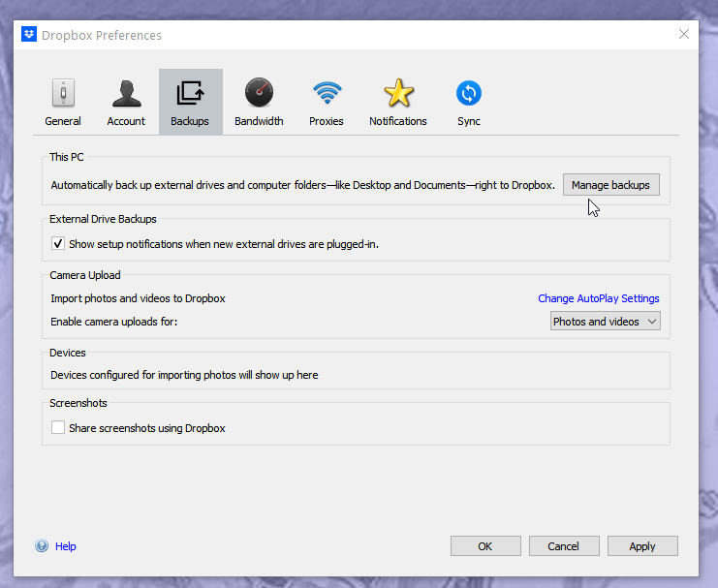The width and height of the screenshot is (718, 588).
Task: Open the Sync circular arrows icon
Action: (469, 94)
